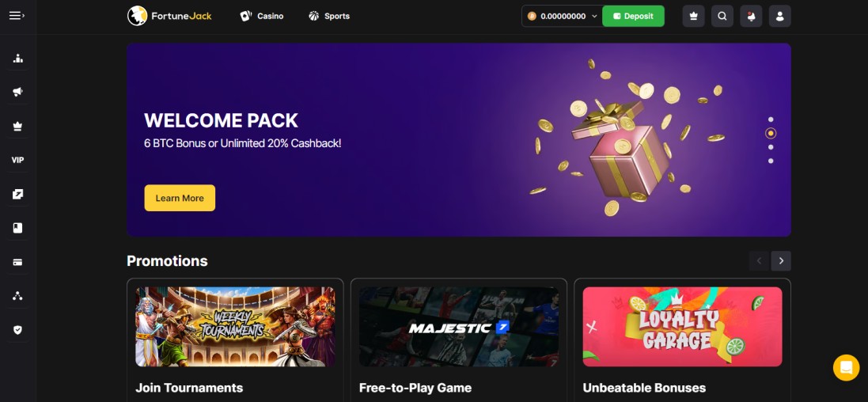The width and height of the screenshot is (868, 402).
Task: Select the fourth banner slide dot
Action: [x=771, y=161]
